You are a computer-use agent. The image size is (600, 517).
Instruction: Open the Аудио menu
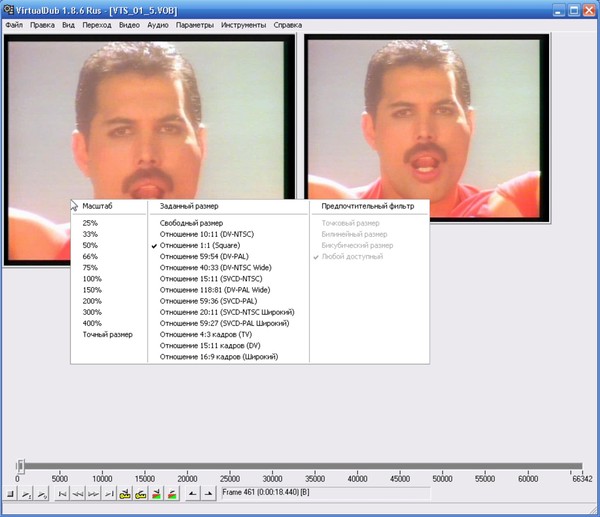point(158,25)
